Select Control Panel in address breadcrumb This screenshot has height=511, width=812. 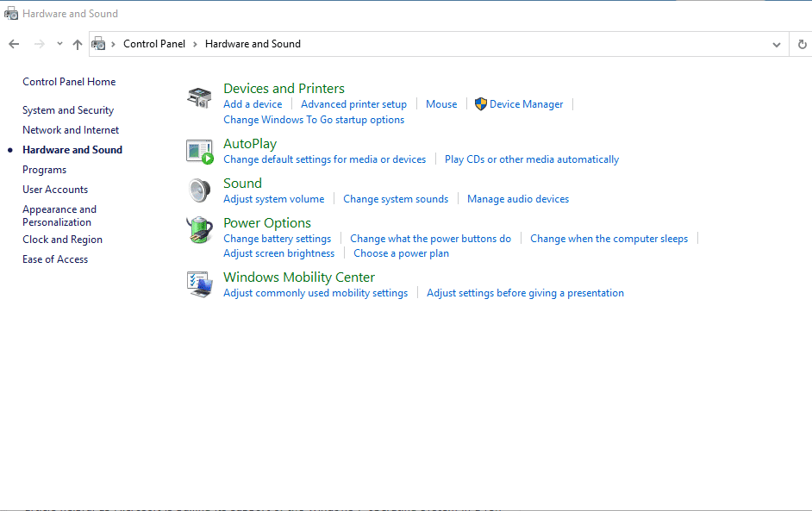(x=154, y=44)
